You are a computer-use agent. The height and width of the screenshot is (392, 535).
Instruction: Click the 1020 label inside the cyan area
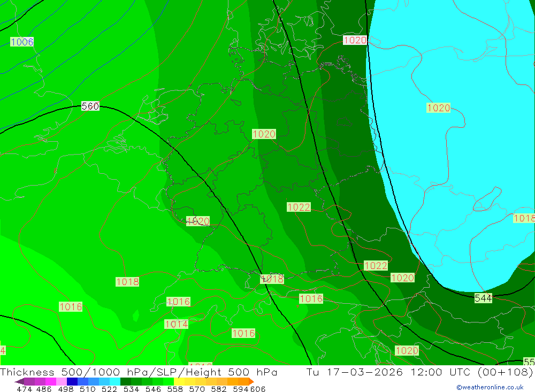pyautogui.click(x=439, y=108)
